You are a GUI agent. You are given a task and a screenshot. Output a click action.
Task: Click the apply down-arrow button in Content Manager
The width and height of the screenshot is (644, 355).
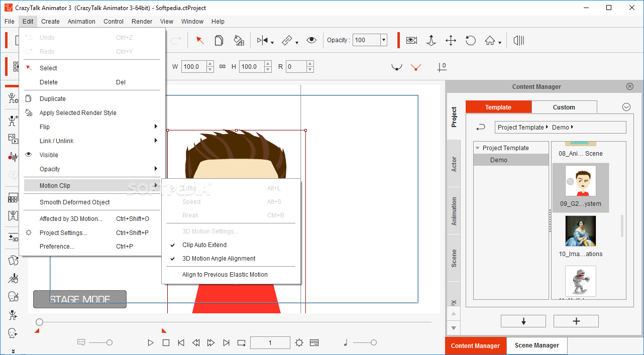(523, 321)
